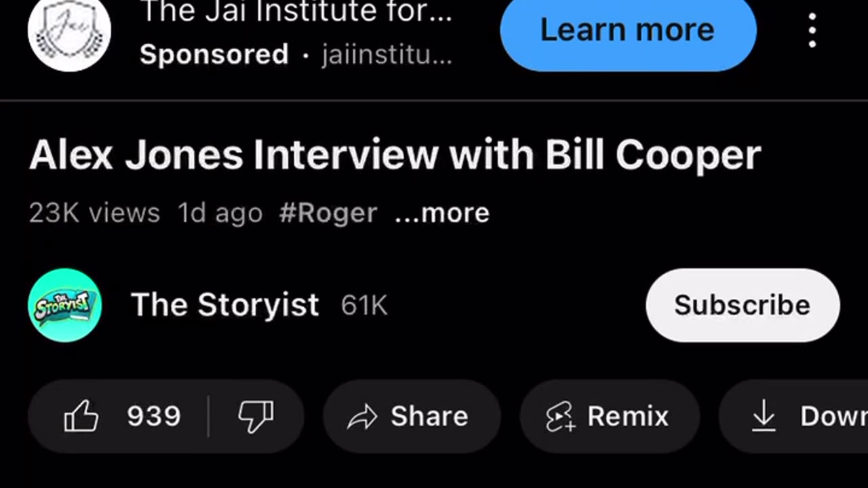The height and width of the screenshot is (488, 868).
Task: Open The Storyist channel name
Action: 224,305
